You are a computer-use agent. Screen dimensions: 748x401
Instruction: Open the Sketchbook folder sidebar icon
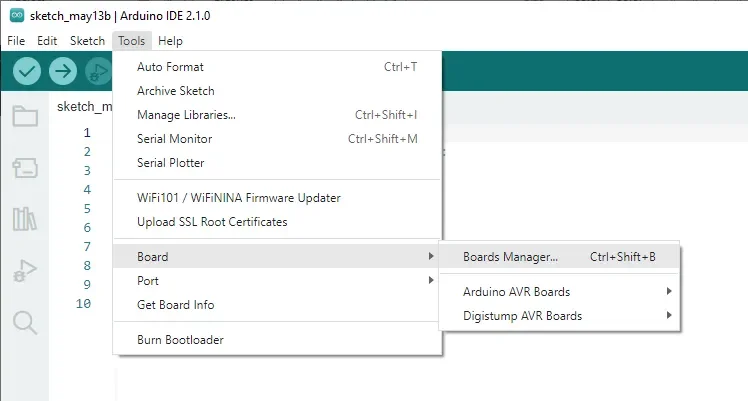pos(25,116)
